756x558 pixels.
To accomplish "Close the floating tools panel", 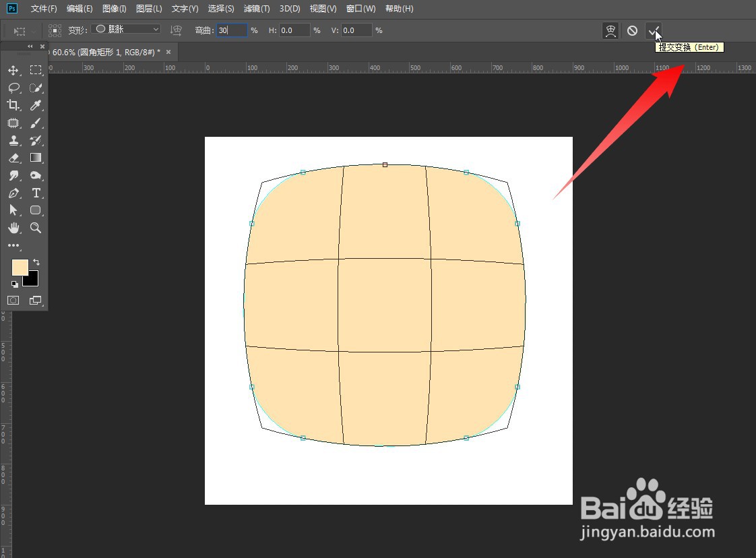I will point(42,46).
